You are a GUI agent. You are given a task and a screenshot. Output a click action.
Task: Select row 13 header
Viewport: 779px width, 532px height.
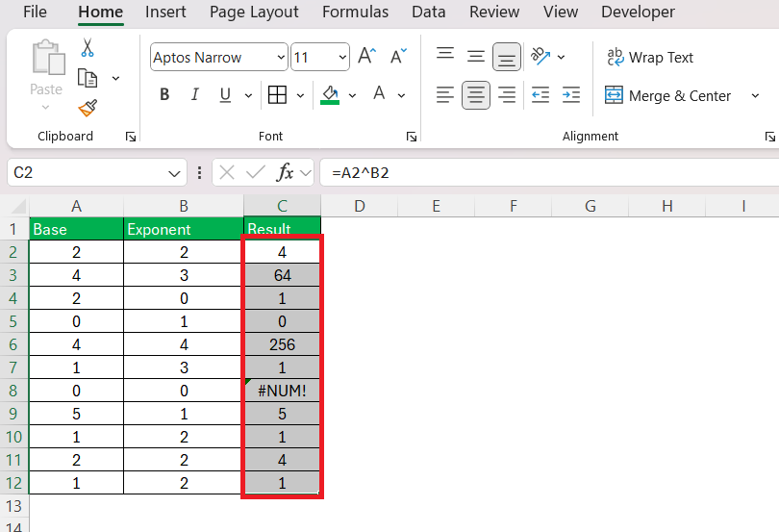tap(13, 506)
